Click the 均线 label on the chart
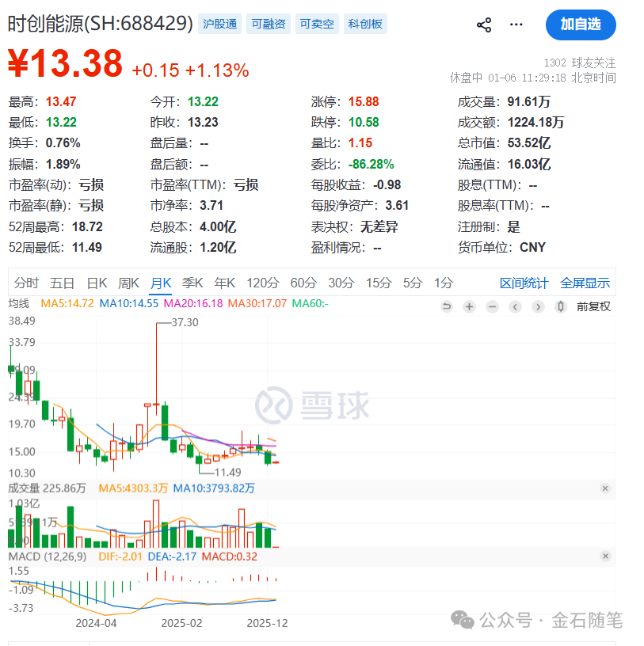Screen dimensions: 644x646 coord(19,304)
